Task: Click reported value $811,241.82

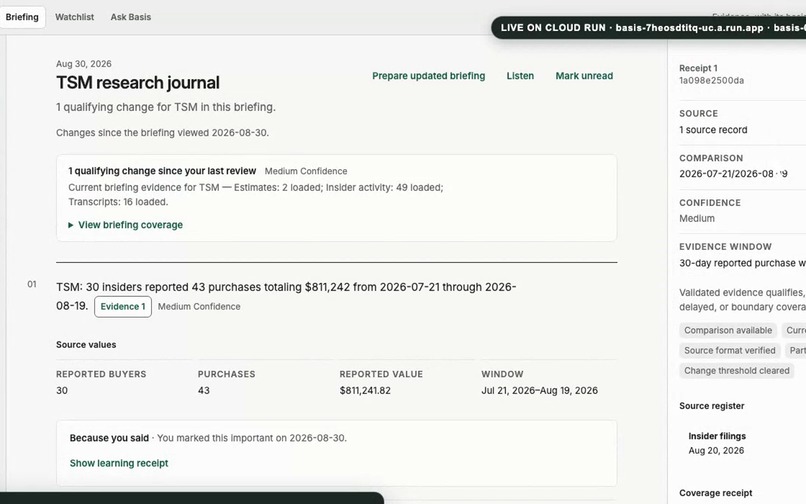Action: tap(365, 390)
